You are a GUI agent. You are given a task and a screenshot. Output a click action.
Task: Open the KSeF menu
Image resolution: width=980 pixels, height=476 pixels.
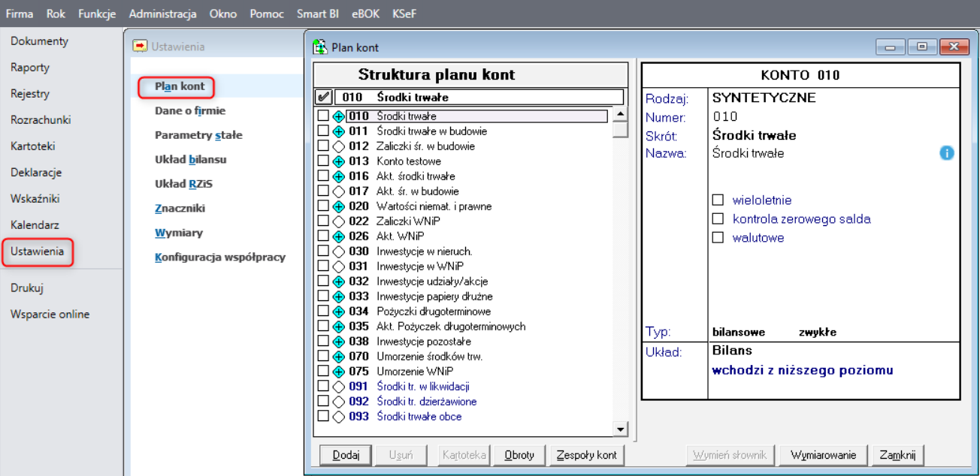click(404, 14)
